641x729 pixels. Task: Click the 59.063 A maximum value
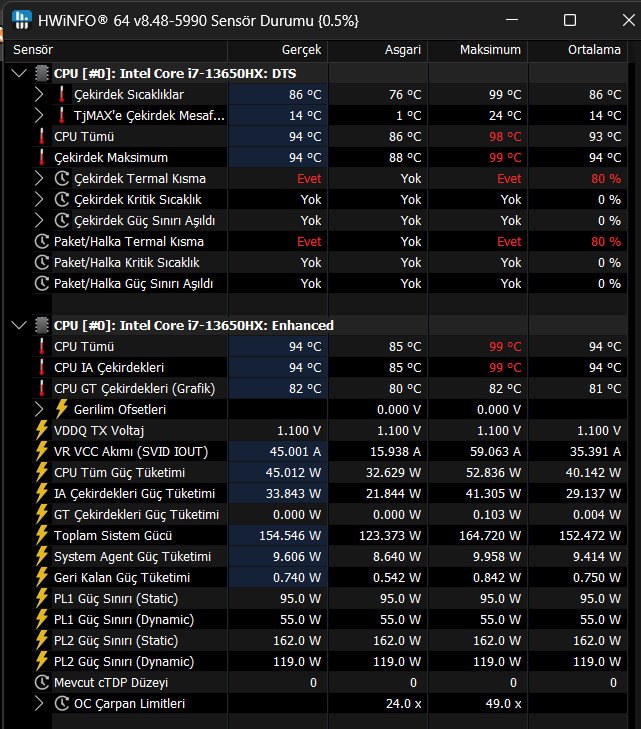[x=496, y=451]
